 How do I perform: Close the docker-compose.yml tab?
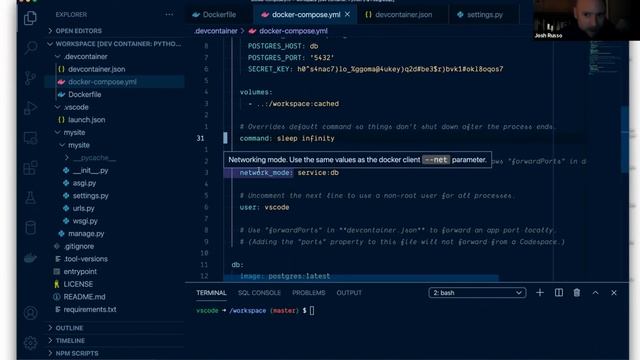tap(347, 14)
